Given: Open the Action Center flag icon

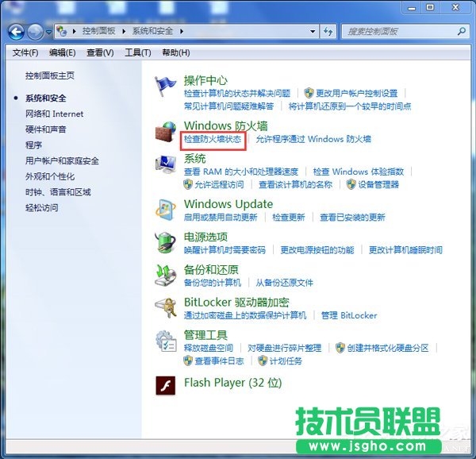Looking at the screenshot, I should pyautogui.click(x=165, y=87).
